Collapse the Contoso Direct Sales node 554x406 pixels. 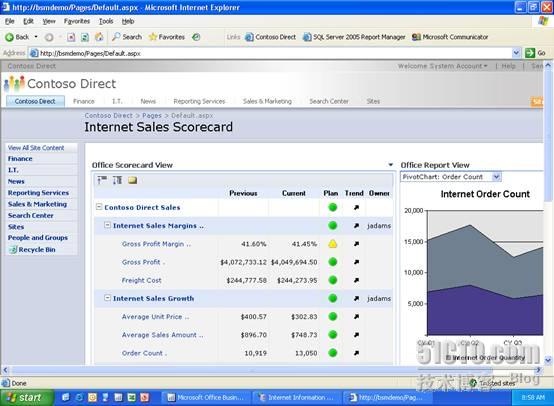point(99,207)
